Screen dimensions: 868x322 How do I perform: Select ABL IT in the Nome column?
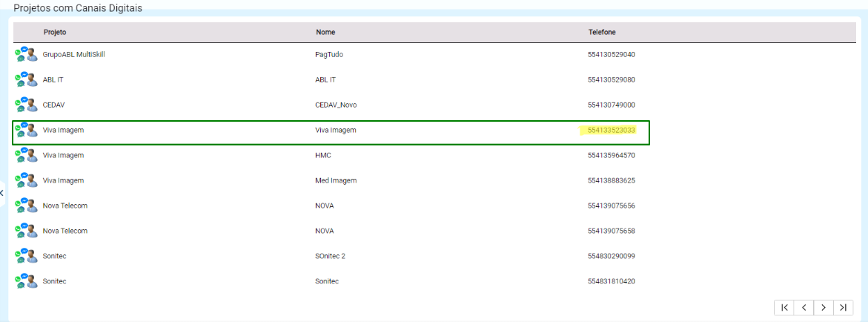point(325,80)
